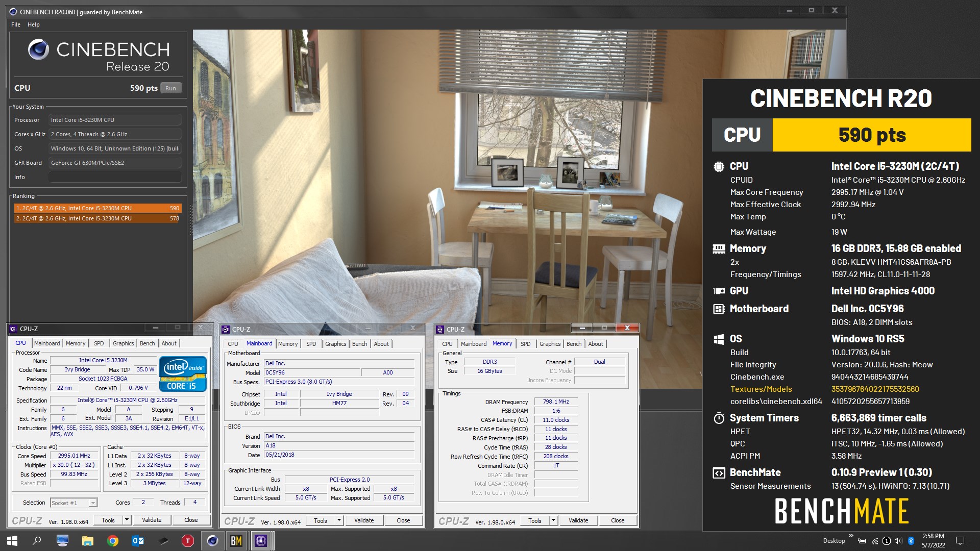Click the GFX Board field GeForce GT 630M
This screenshot has width=980, height=551.
coord(115,163)
